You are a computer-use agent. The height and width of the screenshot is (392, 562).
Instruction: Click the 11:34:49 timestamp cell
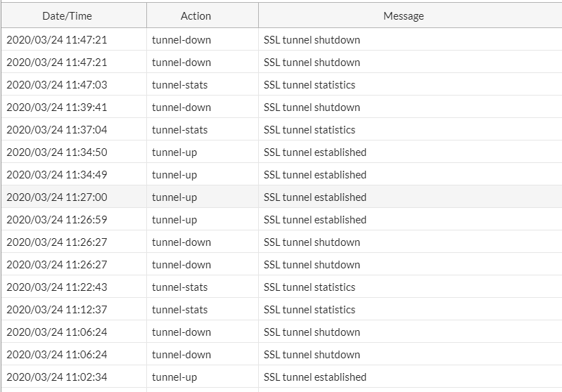(57, 175)
